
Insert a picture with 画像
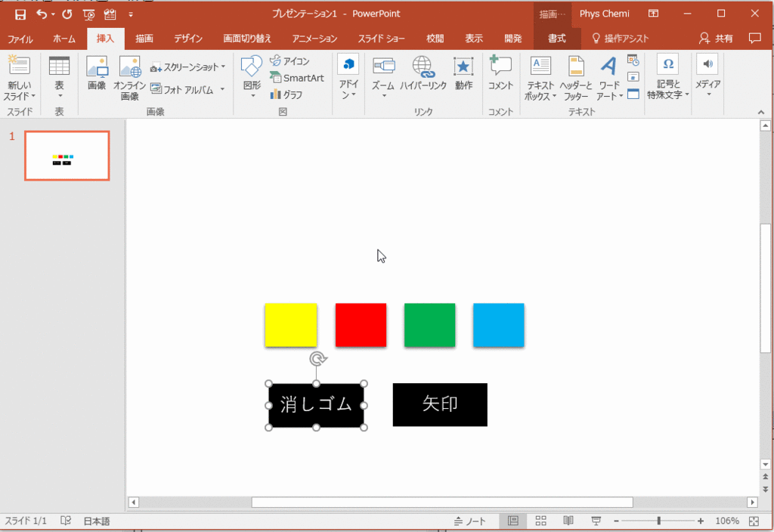pyautogui.click(x=97, y=73)
